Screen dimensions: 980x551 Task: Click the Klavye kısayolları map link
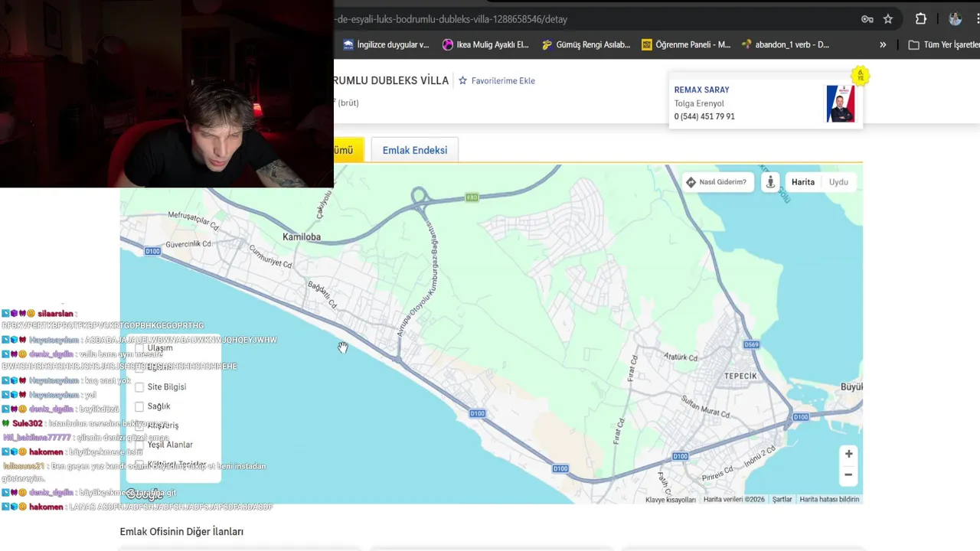click(x=671, y=500)
